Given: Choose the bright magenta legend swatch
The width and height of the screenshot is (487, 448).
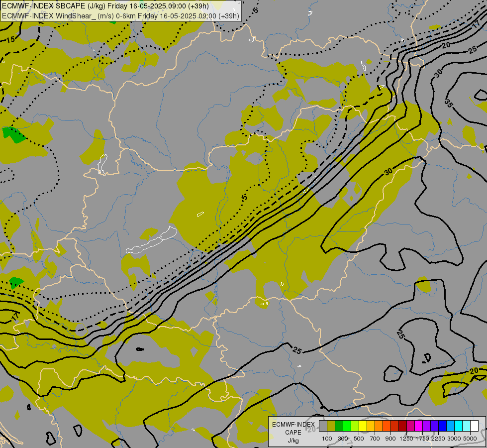Looking at the screenshot, I should point(418,426).
